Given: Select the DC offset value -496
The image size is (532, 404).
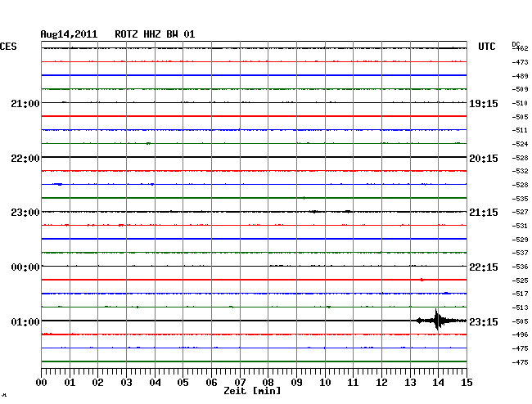Looking at the screenshot, I should pyautogui.click(x=520, y=334).
